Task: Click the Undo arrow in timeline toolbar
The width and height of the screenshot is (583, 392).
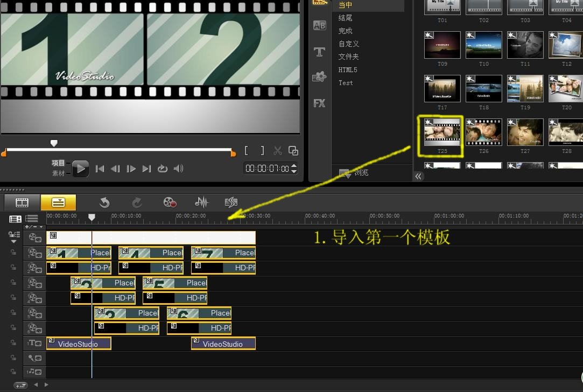Action: point(104,202)
